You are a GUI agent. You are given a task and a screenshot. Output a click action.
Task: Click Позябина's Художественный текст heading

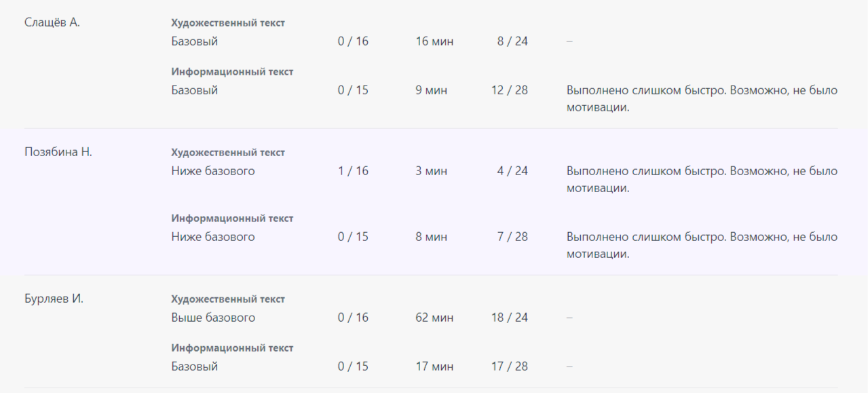tap(228, 153)
